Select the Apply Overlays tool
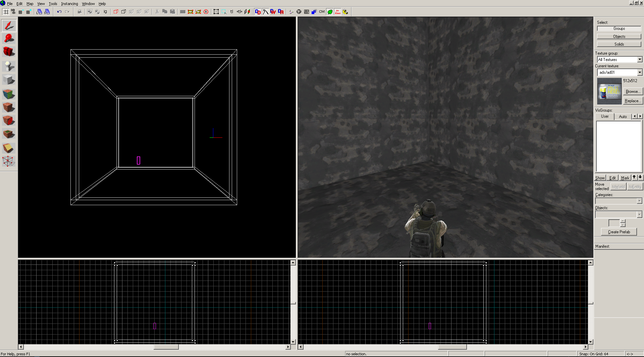This screenshot has width=644, height=357. pos(9,134)
